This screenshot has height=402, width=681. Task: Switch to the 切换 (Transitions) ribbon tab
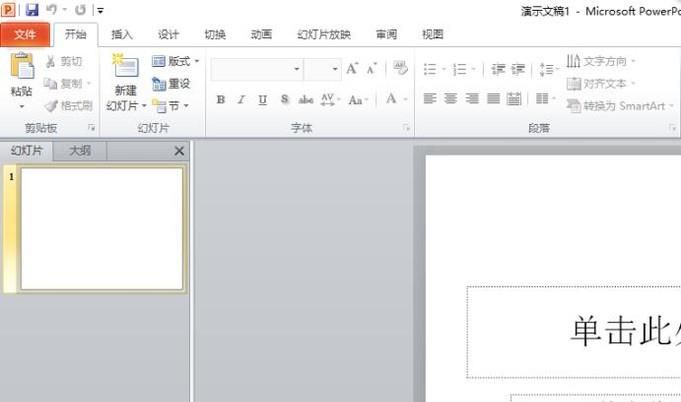[215, 34]
